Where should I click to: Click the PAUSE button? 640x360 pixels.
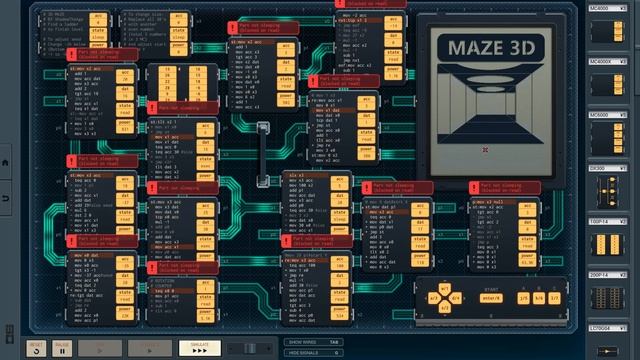click(62, 348)
